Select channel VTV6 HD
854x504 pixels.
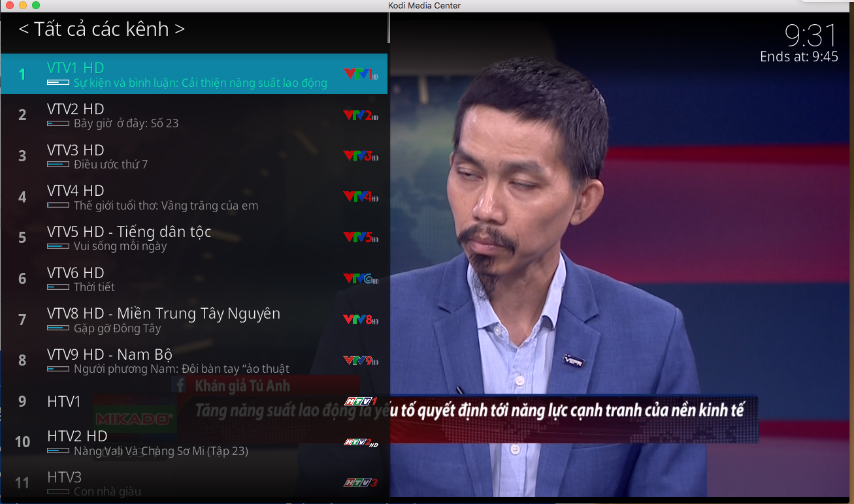194,279
